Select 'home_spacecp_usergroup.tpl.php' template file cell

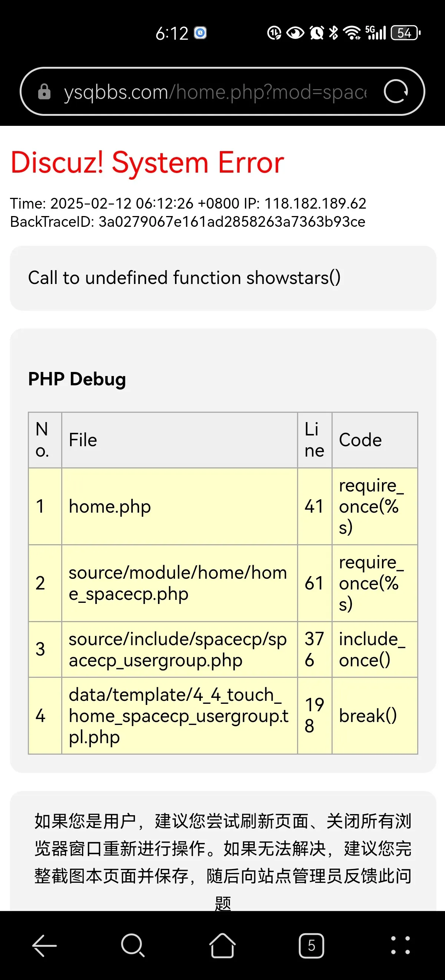tap(180, 716)
